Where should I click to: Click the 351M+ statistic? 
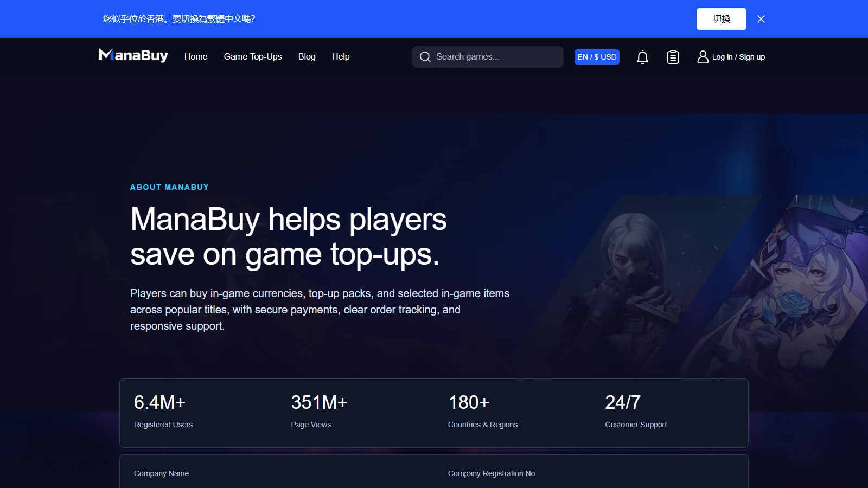point(319,402)
